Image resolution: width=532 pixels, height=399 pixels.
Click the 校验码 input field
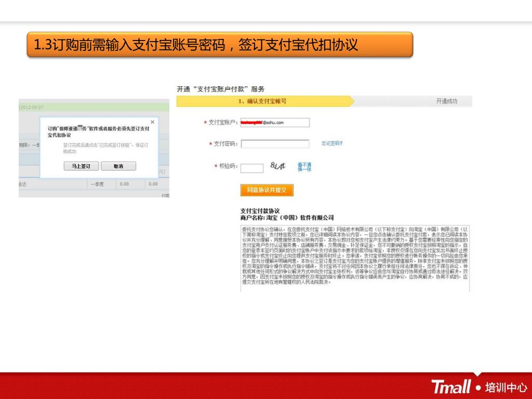pyautogui.click(x=252, y=168)
